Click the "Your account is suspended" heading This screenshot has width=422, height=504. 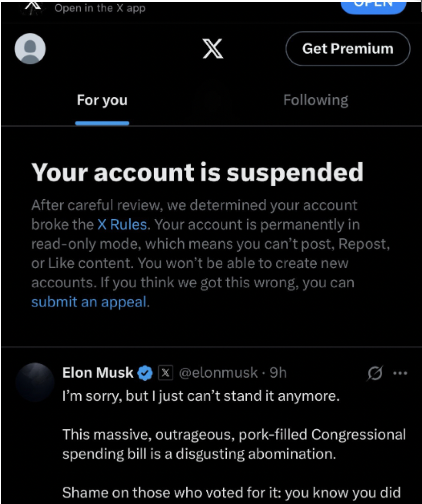(x=197, y=173)
